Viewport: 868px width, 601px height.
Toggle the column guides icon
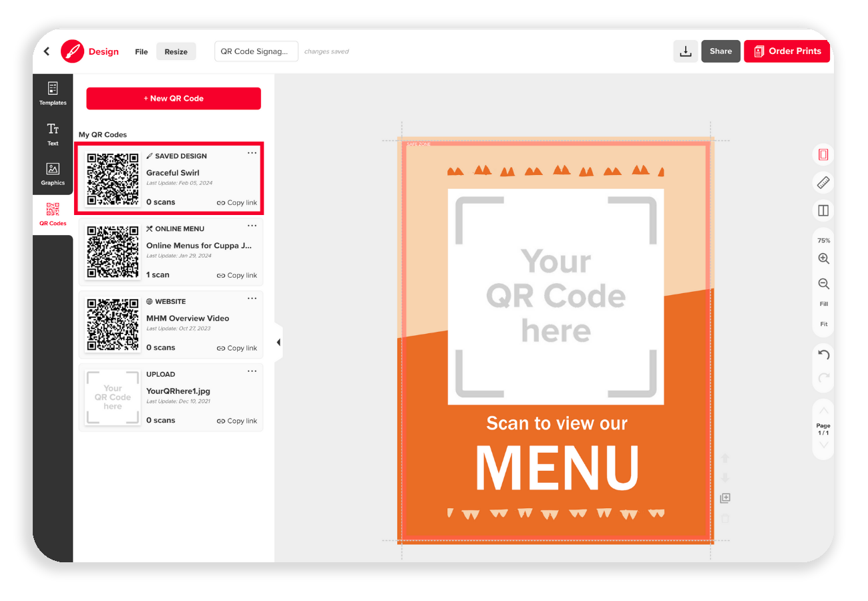point(823,210)
